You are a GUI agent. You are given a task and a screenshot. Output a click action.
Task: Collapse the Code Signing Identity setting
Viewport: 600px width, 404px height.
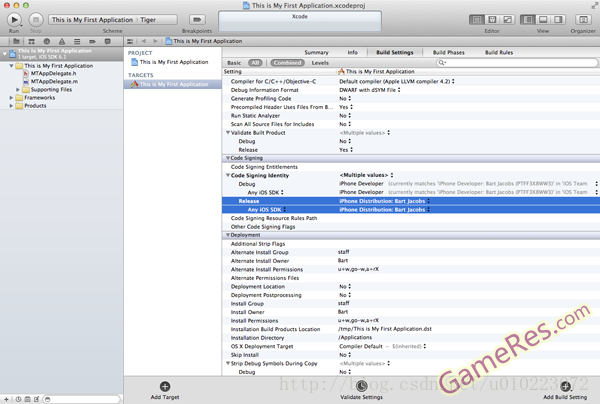[x=228, y=176]
